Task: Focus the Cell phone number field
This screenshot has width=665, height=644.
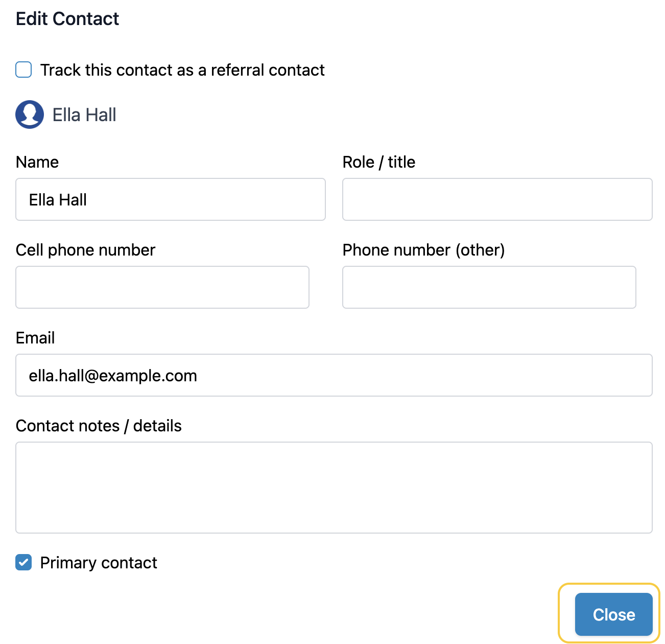Action: [162, 287]
